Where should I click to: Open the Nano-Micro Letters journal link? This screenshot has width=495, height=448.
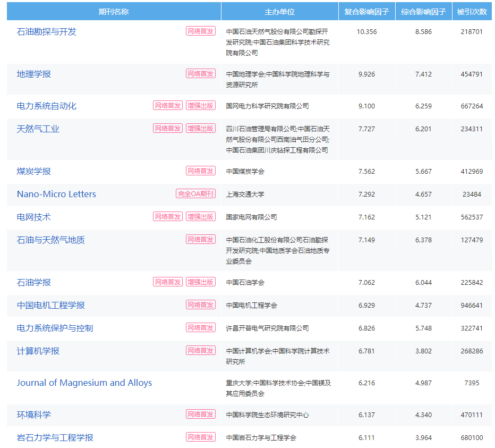(56, 194)
